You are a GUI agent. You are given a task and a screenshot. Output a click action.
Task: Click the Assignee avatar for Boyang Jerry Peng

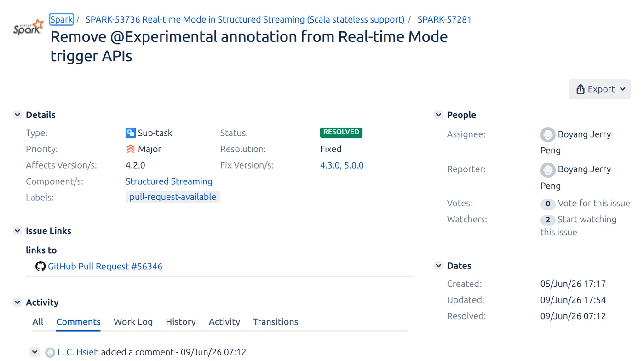(x=548, y=134)
